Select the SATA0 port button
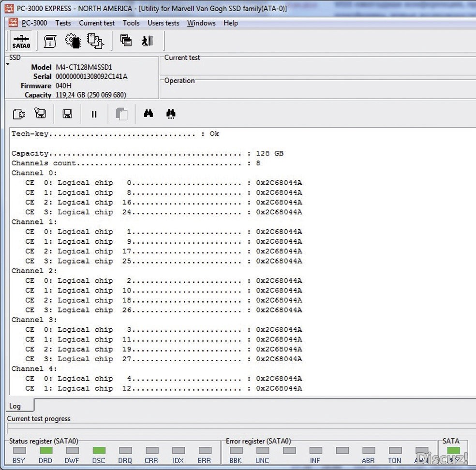The image size is (476, 470). [21, 41]
